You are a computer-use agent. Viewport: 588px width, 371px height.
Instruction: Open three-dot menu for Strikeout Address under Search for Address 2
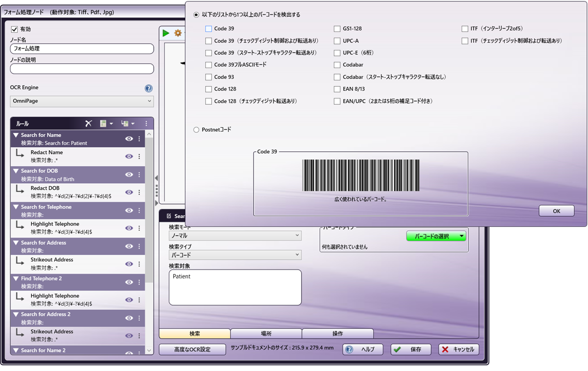tap(139, 335)
